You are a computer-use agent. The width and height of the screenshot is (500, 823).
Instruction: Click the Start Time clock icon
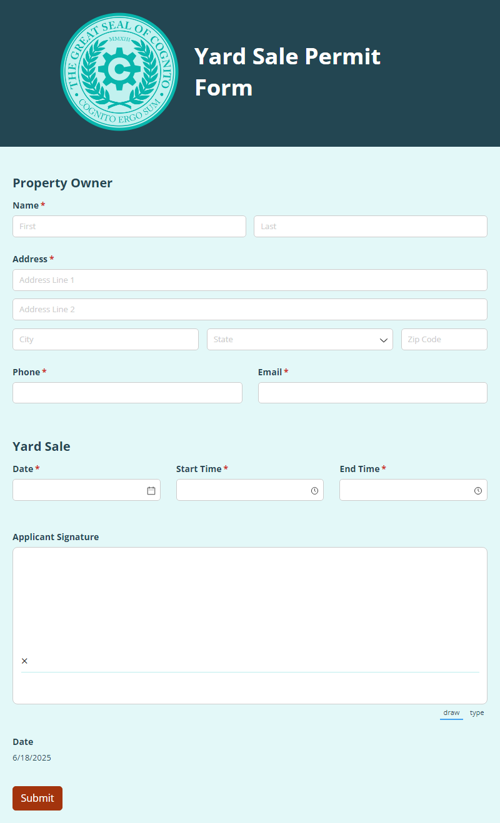point(314,491)
